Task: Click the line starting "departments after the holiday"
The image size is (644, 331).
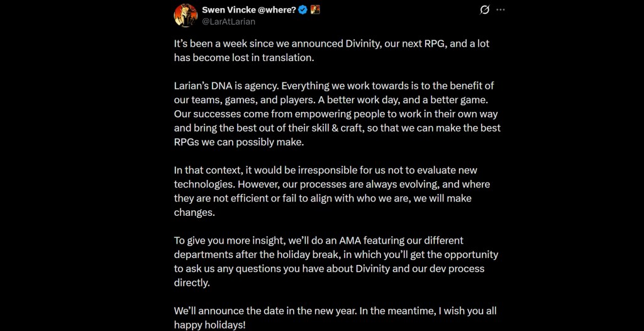Action: (336, 255)
